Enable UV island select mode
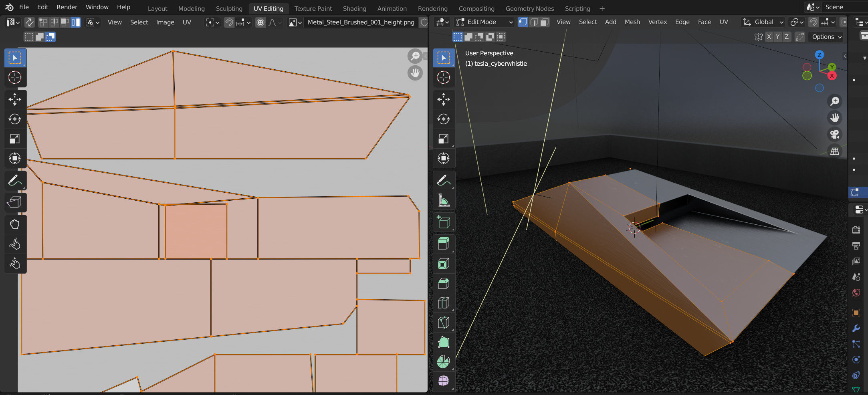868x395 pixels. coord(76,22)
